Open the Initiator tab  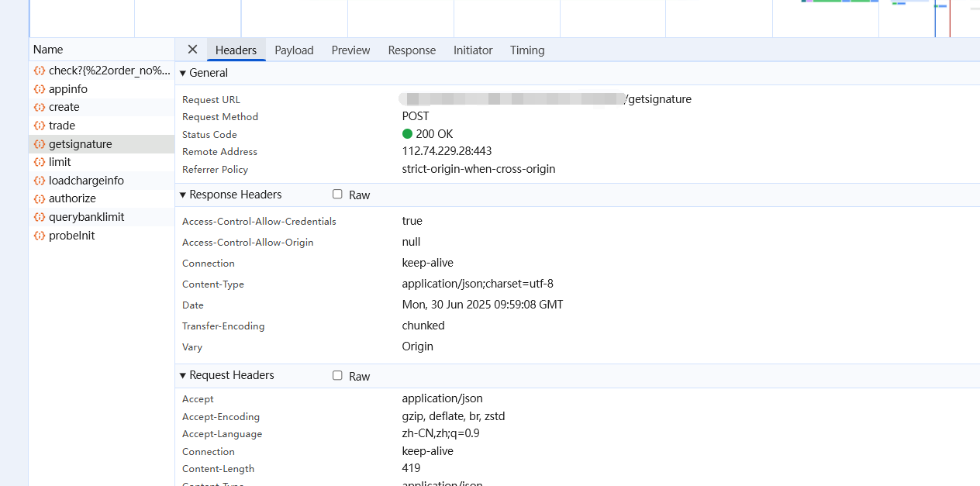473,50
